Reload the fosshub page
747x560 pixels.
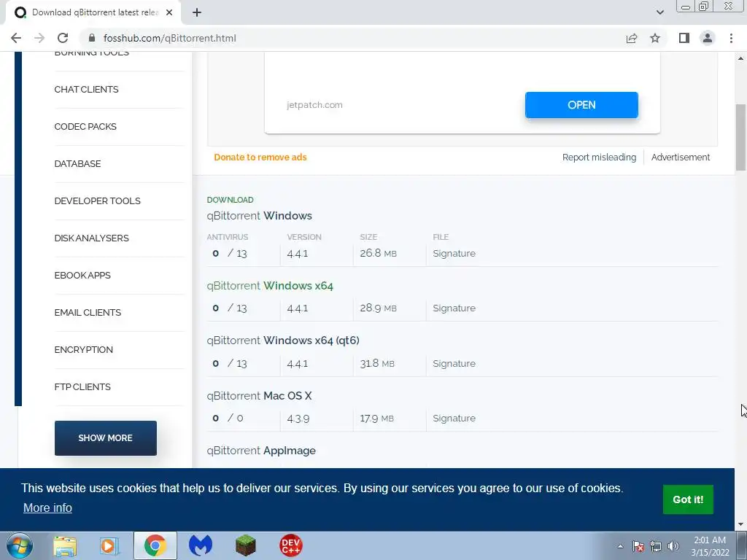(x=63, y=38)
